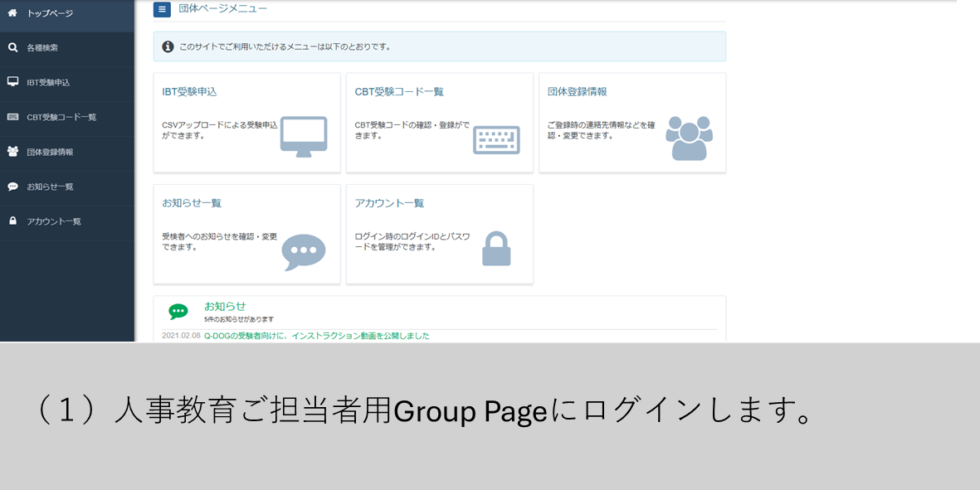Click the IBT受験申込 card title link
Viewport: 980px width, 490px height.
point(189,92)
